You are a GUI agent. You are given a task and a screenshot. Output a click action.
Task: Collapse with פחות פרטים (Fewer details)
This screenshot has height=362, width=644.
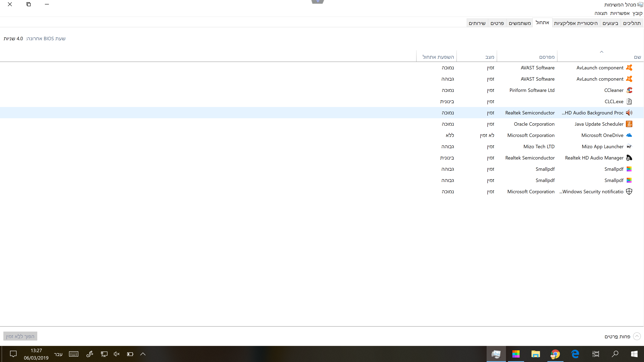coord(622,336)
